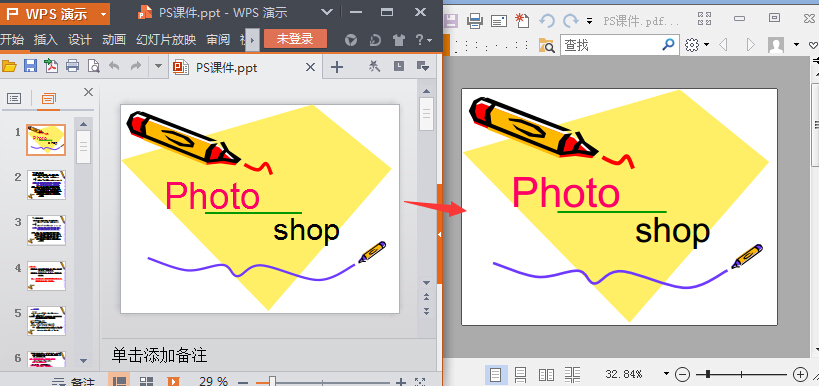Open the PDF viewer settings gear
This screenshot has width=819, height=386.
tap(692, 45)
